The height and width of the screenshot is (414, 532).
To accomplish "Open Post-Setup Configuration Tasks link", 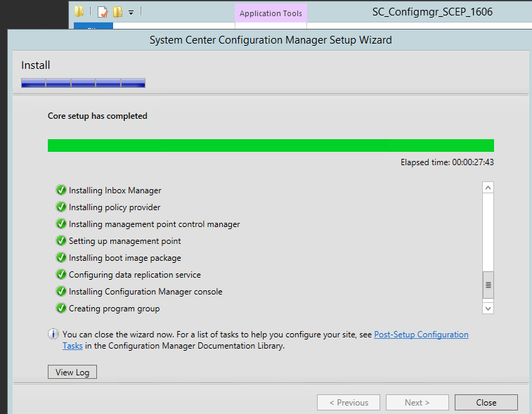I will tap(421, 335).
